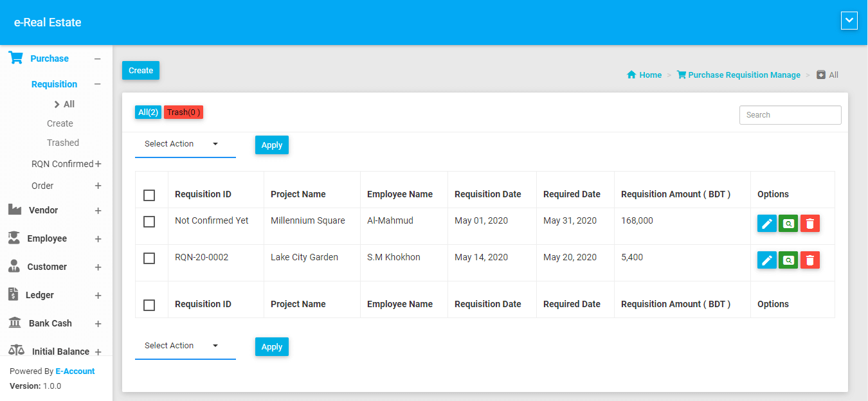
Task: Click the edit pencil icon for Millennium Square
Action: click(766, 224)
